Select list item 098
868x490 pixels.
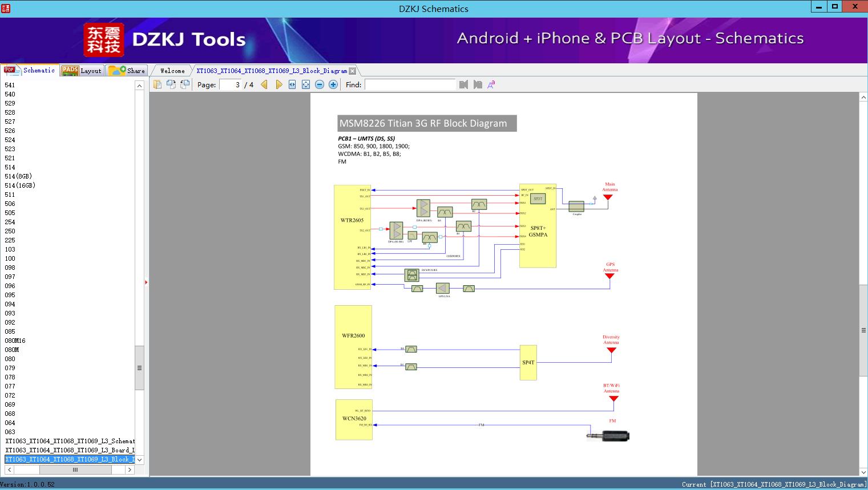pos(10,268)
